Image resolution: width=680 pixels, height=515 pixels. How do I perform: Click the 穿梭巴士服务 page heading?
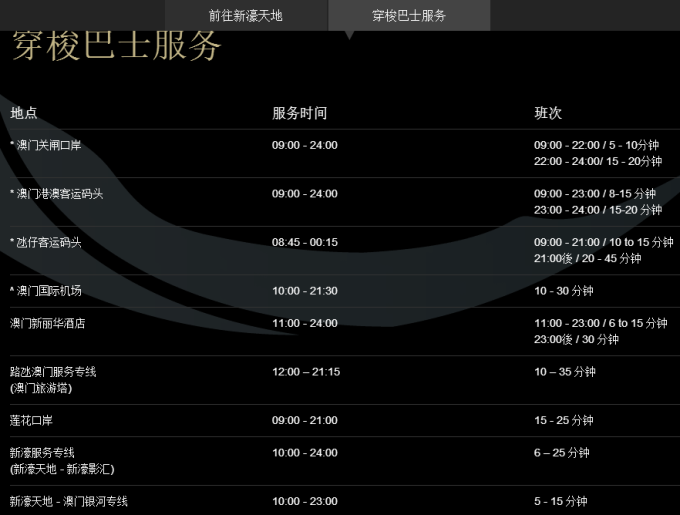point(117,47)
